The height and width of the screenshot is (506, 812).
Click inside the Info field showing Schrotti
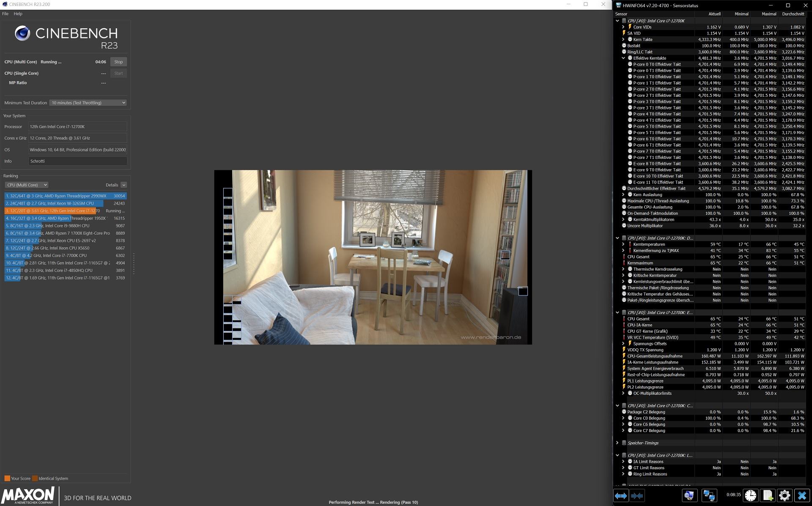point(78,161)
